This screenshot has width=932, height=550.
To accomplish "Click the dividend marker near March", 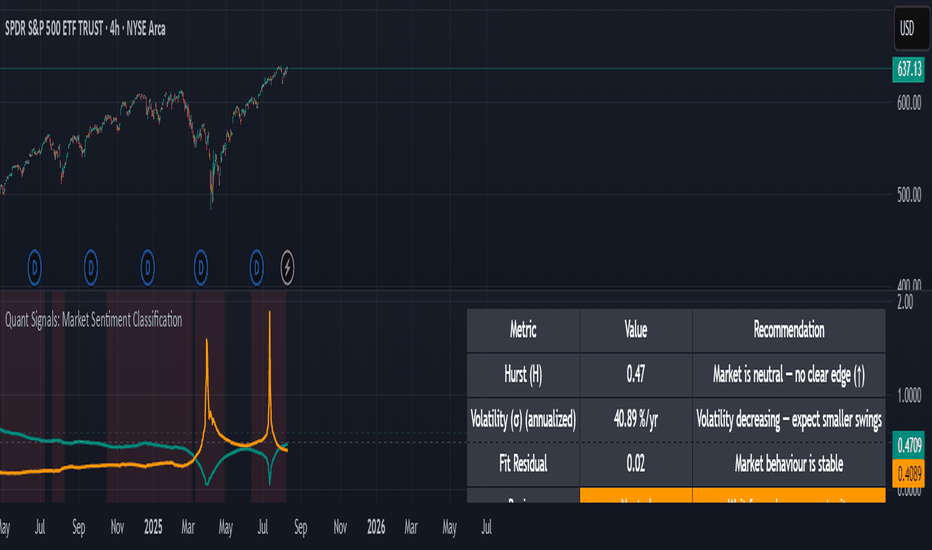I will coord(201,268).
